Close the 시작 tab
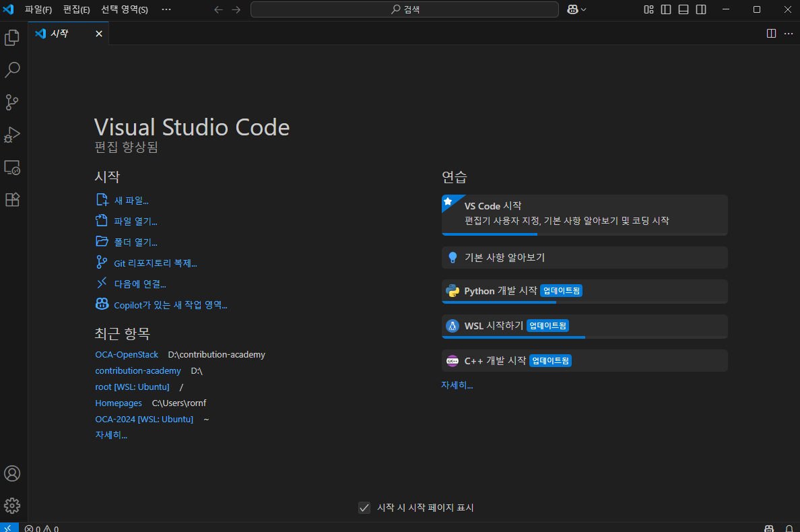 pyautogui.click(x=99, y=34)
